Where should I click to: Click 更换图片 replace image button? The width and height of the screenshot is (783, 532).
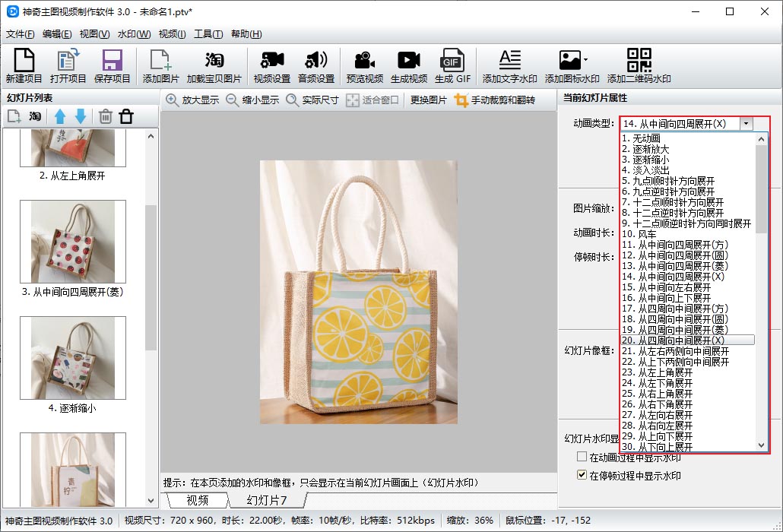click(x=429, y=100)
